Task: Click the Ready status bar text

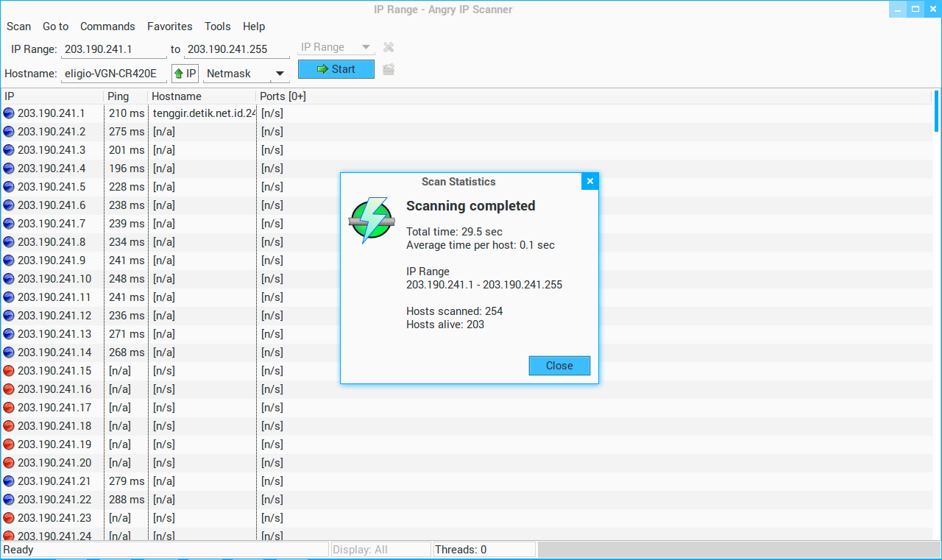Action: coord(18,550)
